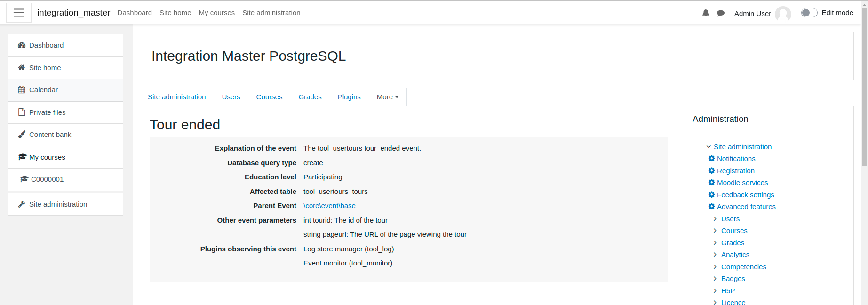The width and height of the screenshot is (868, 305).
Task: Click the My courses graduation cap icon
Action: (x=22, y=157)
